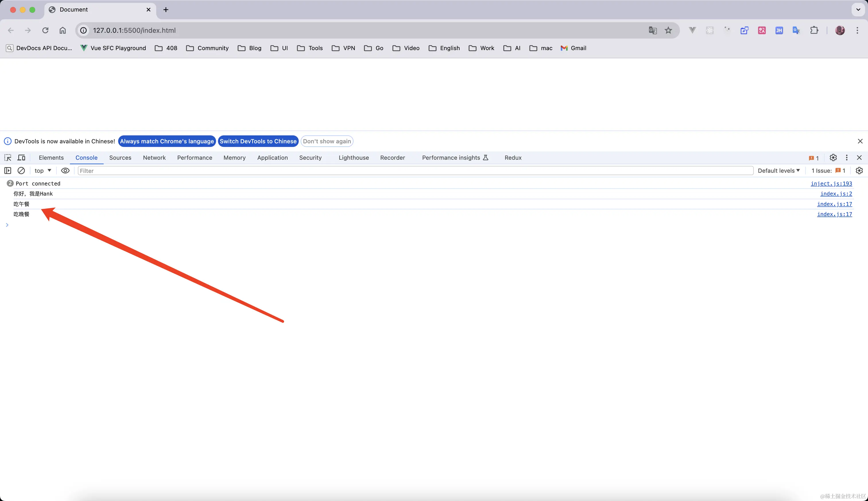Click the DevTools three-dot menu
This screenshot has height=501, width=868.
[x=847, y=158]
